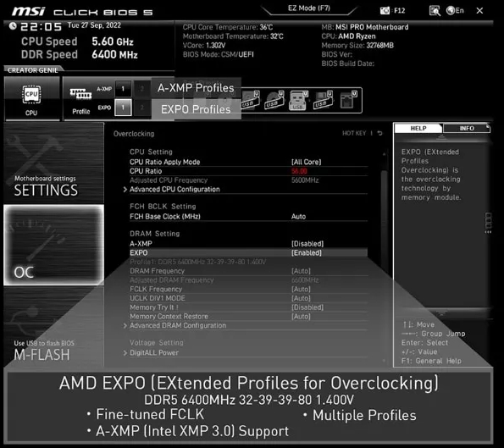The image size is (504, 448).
Task: Click the HOT KEY label
Action: (x=354, y=133)
